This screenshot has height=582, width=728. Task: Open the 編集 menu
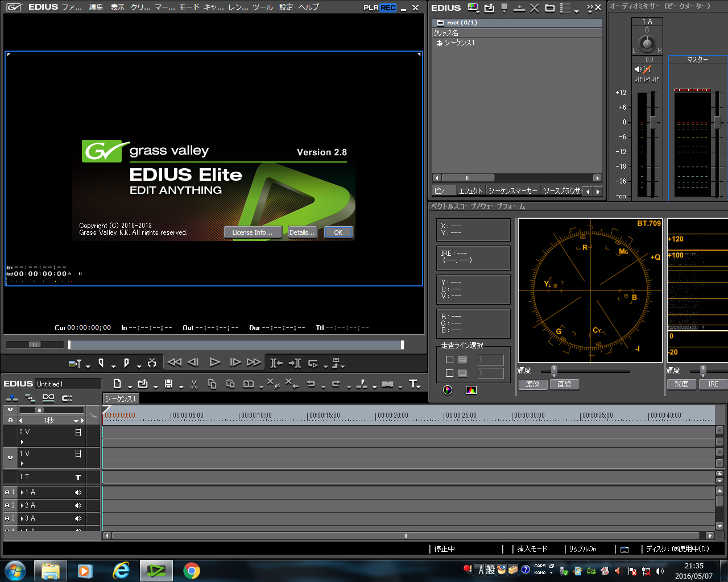click(96, 7)
